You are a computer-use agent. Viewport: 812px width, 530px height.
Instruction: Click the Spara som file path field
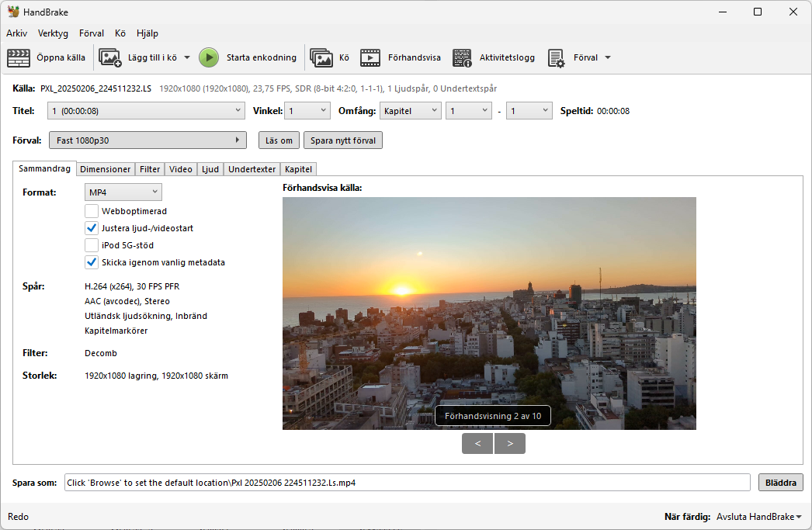[407, 483]
